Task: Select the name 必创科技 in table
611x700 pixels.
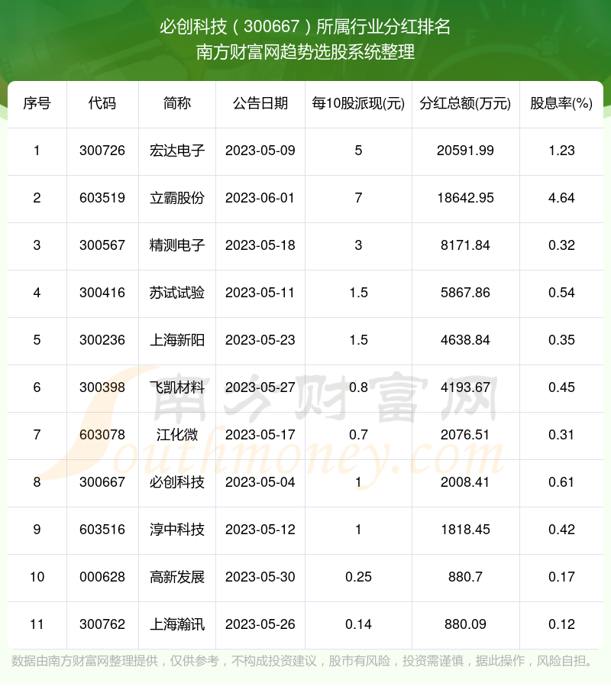Action: point(176,482)
